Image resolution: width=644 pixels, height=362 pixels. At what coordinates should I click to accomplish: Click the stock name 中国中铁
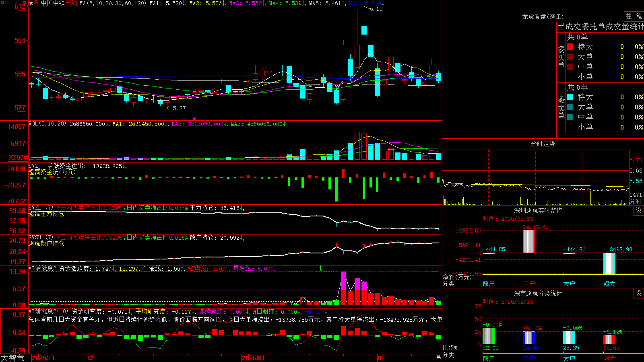53,3
